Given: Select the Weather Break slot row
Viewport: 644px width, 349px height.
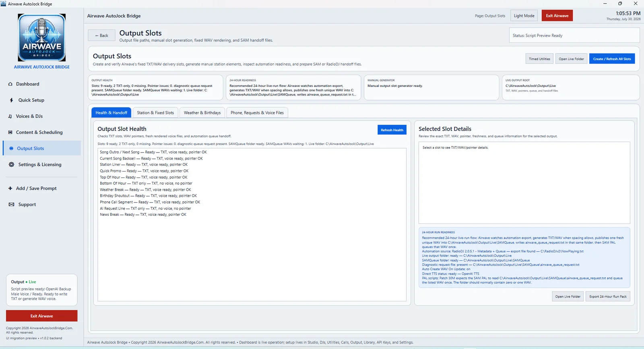Looking at the screenshot, I should tap(145, 190).
